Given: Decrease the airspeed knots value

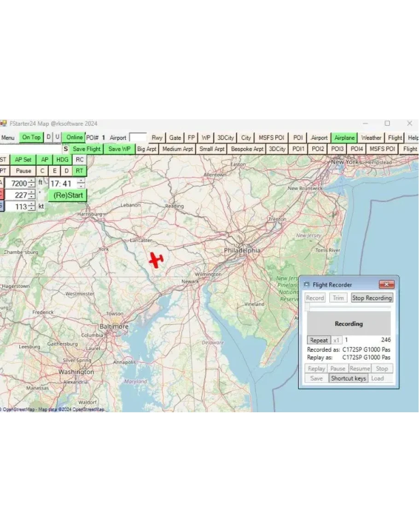Looking at the screenshot, I should click(31, 209).
